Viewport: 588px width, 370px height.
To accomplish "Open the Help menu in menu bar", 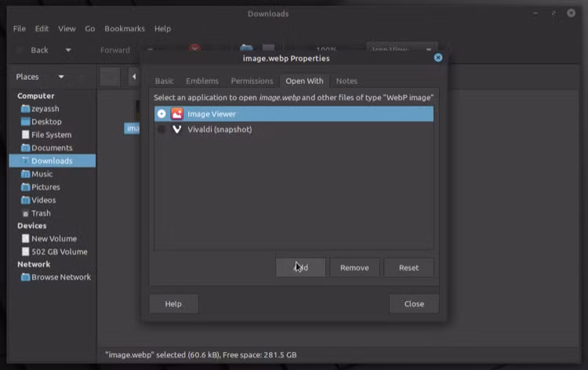I will pyautogui.click(x=162, y=28).
